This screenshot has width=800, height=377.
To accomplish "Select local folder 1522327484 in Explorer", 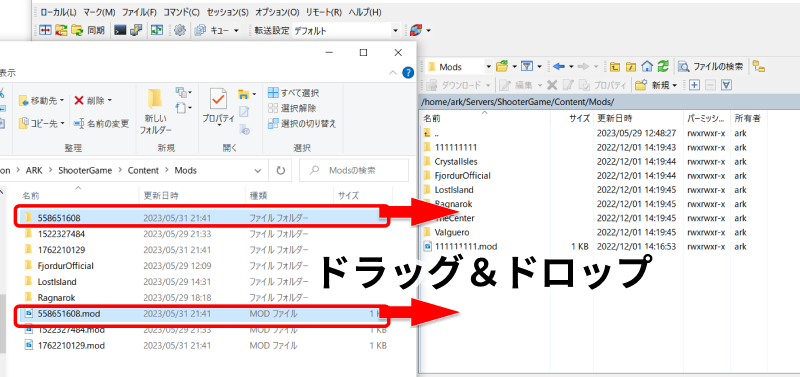I will (61, 234).
